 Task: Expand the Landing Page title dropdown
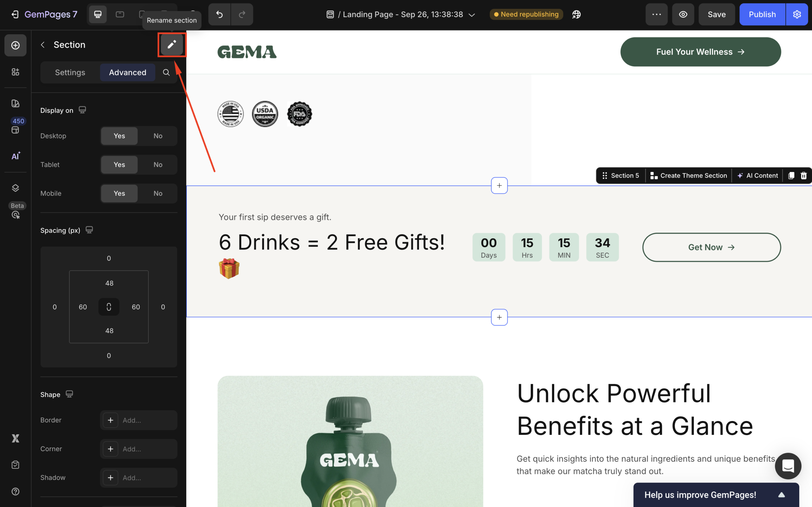pyautogui.click(x=472, y=15)
